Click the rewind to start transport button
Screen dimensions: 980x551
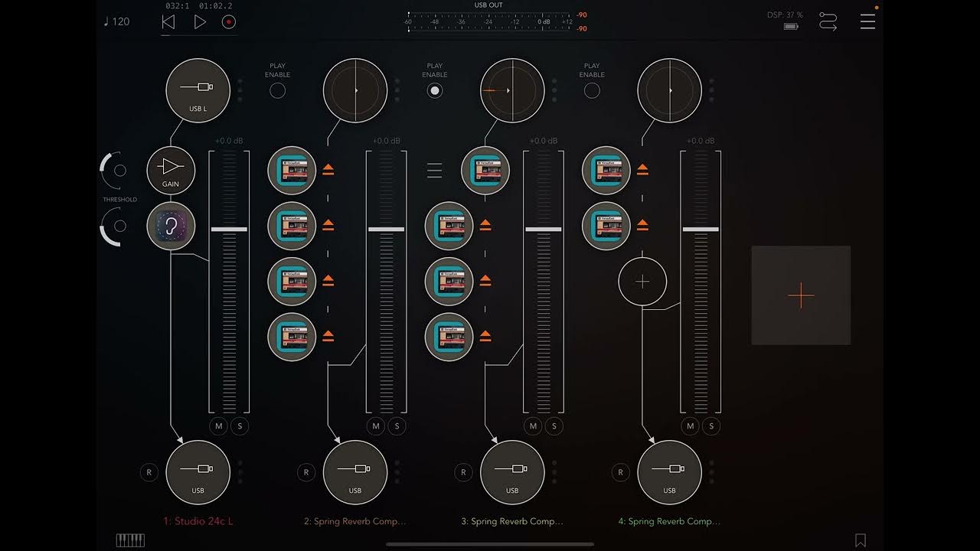168,22
